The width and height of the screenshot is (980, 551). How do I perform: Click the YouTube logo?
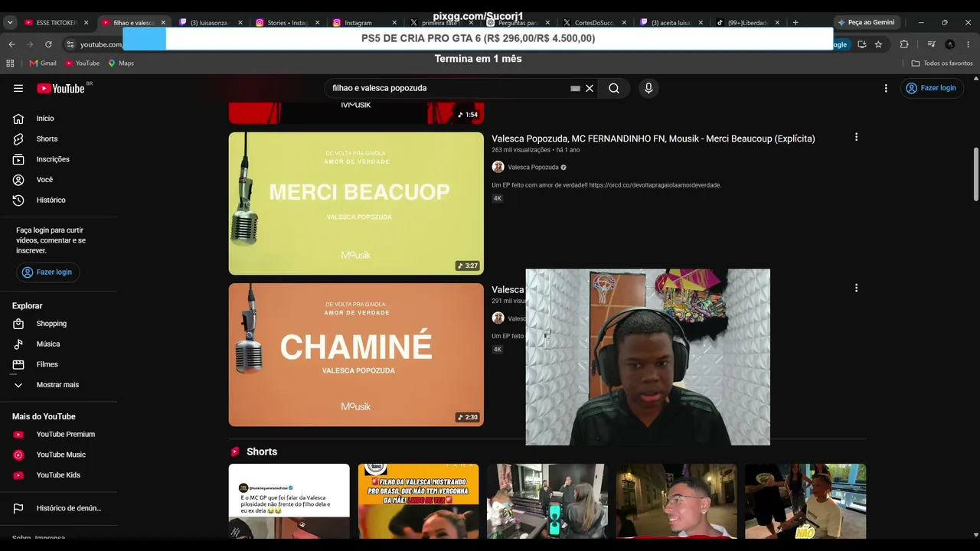pyautogui.click(x=60, y=88)
